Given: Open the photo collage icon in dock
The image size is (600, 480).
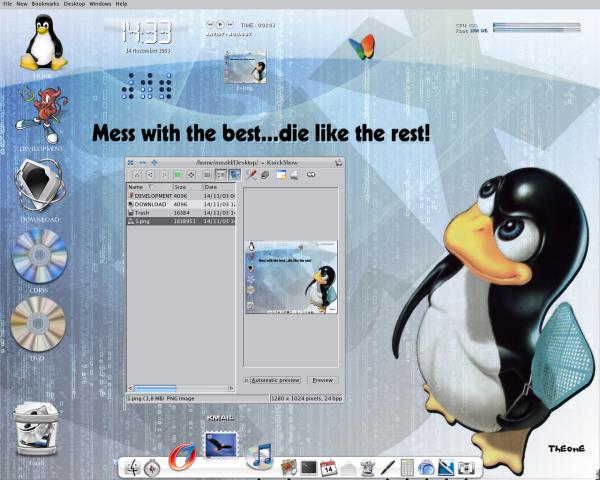Looking at the screenshot, I should click(x=289, y=467).
